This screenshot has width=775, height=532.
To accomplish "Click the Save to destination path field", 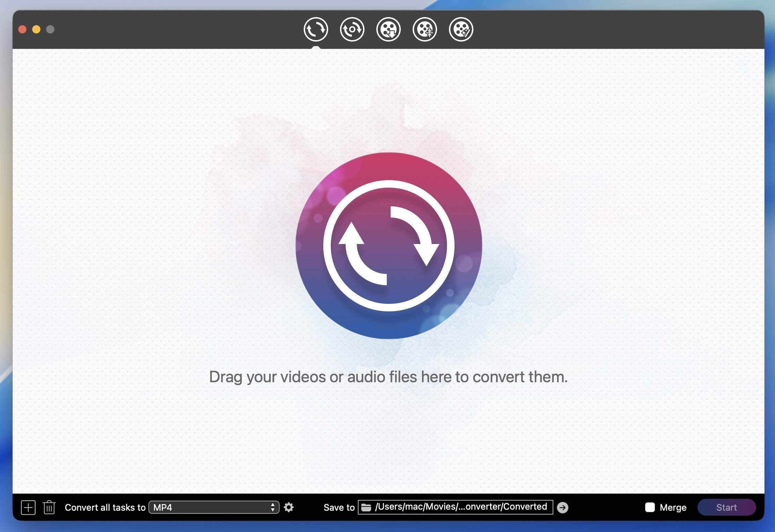I will pyautogui.click(x=454, y=507).
